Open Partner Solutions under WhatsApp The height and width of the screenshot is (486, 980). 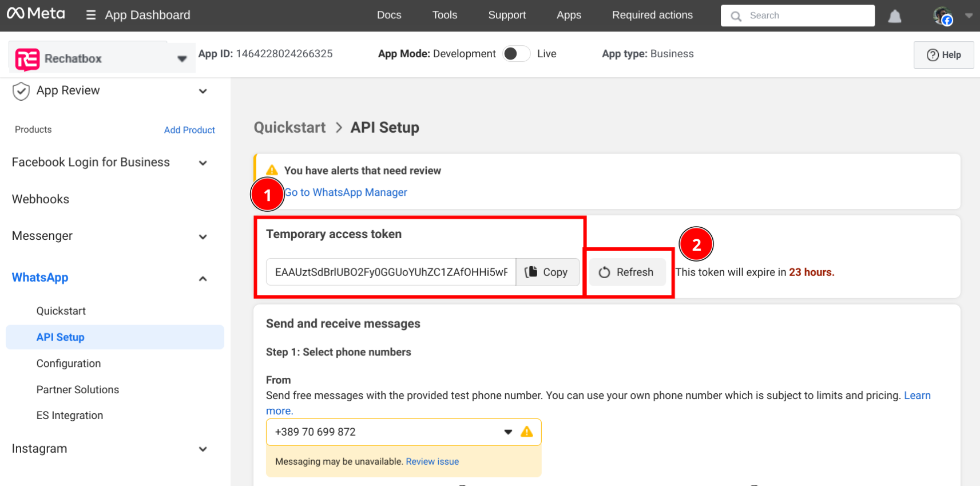click(78, 390)
